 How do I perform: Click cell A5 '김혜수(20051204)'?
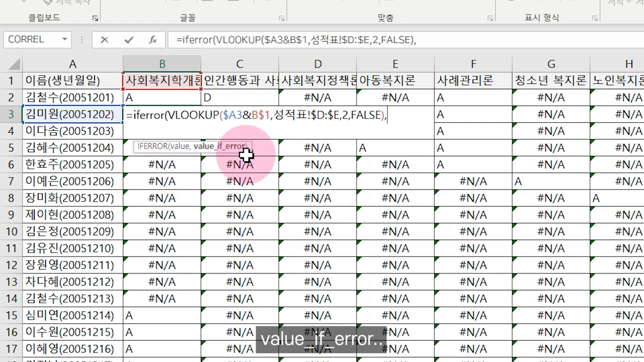tap(73, 148)
